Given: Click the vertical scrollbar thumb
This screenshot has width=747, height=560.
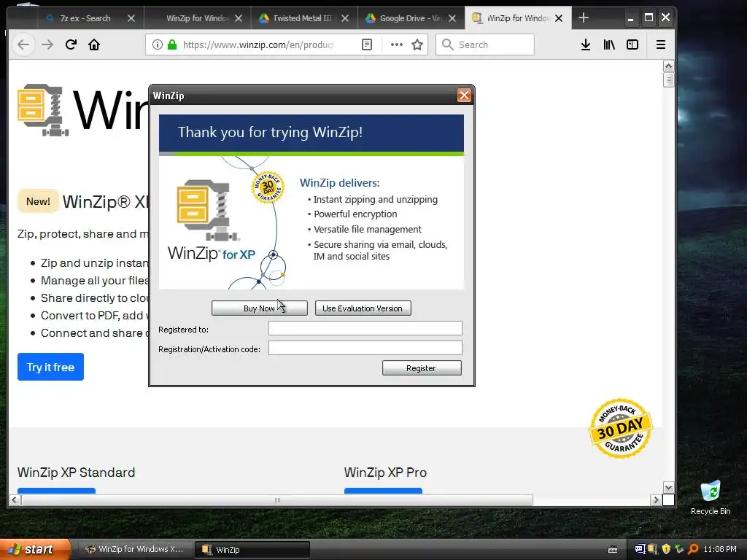Looking at the screenshot, I should 668,79.
